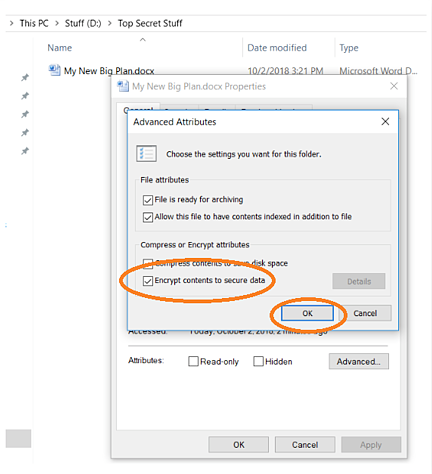This screenshot has width=432, height=474.
Task: Check Compress contents to save disk space
Action: pos(148,264)
